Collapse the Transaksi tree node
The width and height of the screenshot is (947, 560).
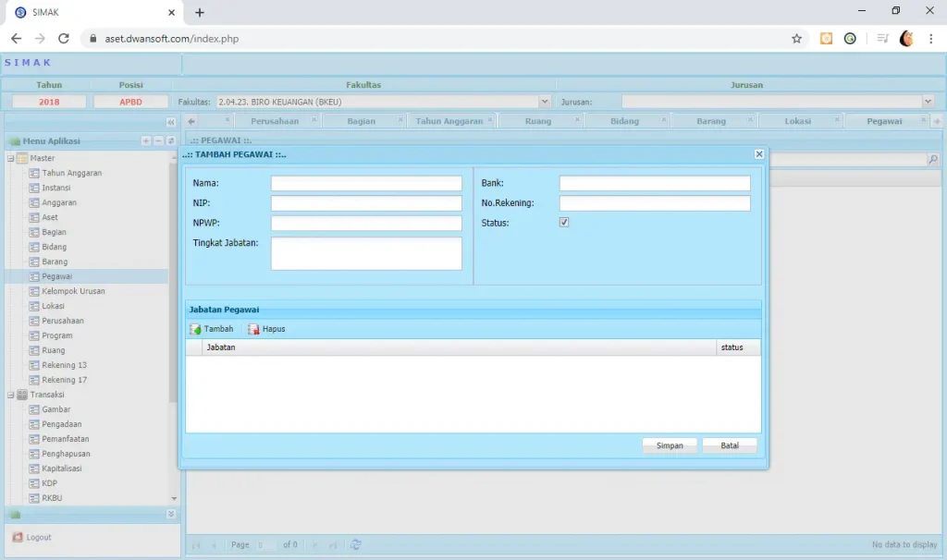coord(10,395)
